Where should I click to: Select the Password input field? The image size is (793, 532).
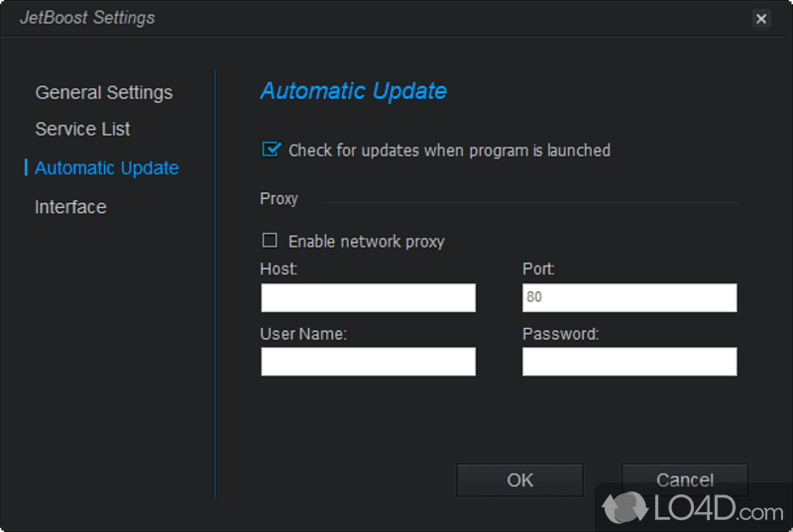(x=629, y=361)
